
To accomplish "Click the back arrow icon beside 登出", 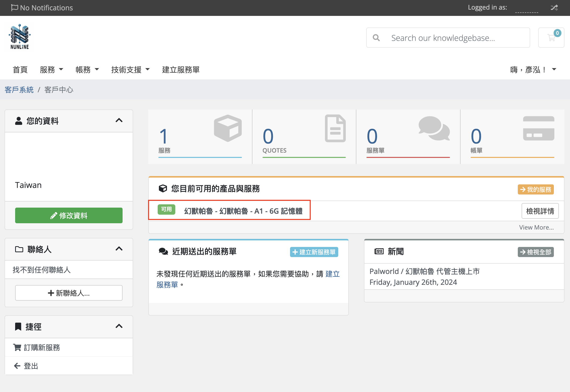I will pos(17,366).
